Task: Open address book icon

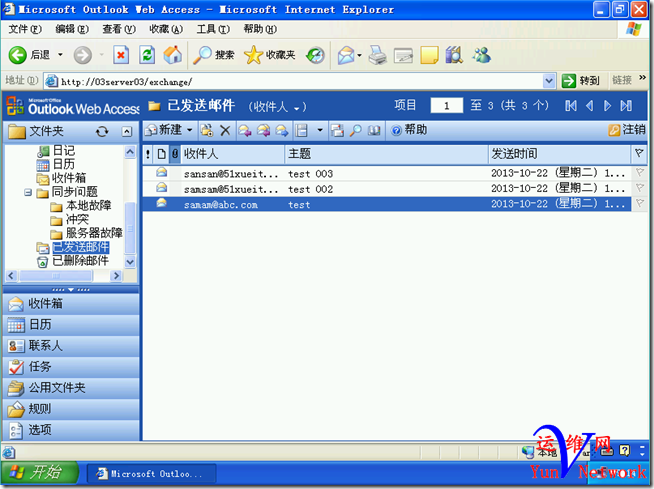Action: click(374, 131)
